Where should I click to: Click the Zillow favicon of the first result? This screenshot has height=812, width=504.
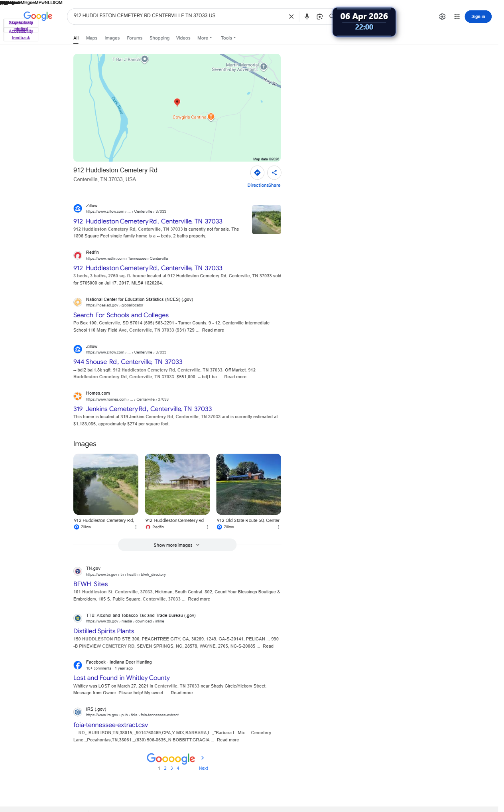[x=78, y=208]
